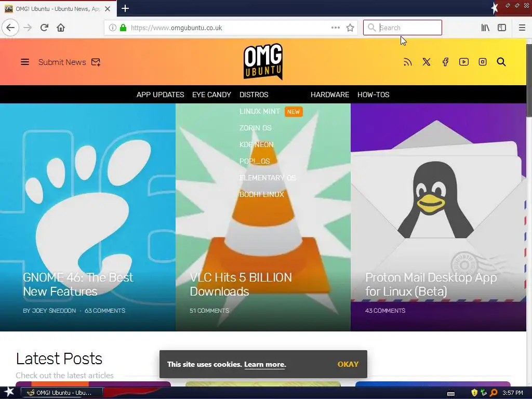
Task: Reload the current page
Action: pos(44,28)
